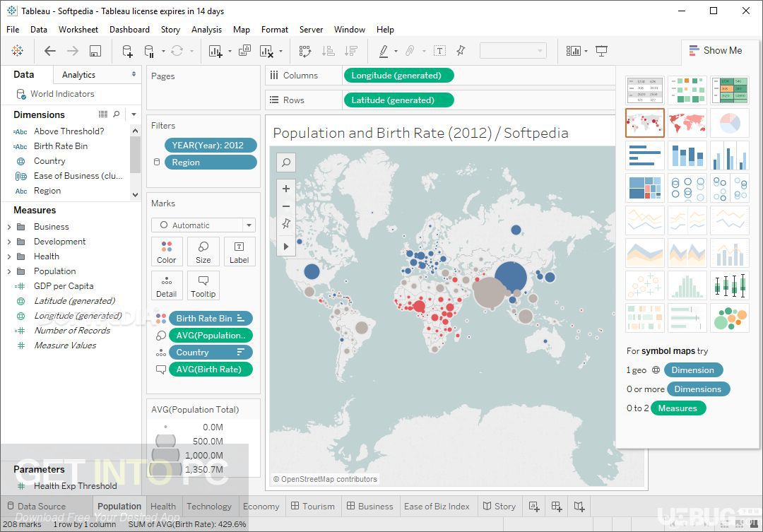The image size is (763, 532).
Task: Click the Redo forward arrow
Action: point(73,51)
